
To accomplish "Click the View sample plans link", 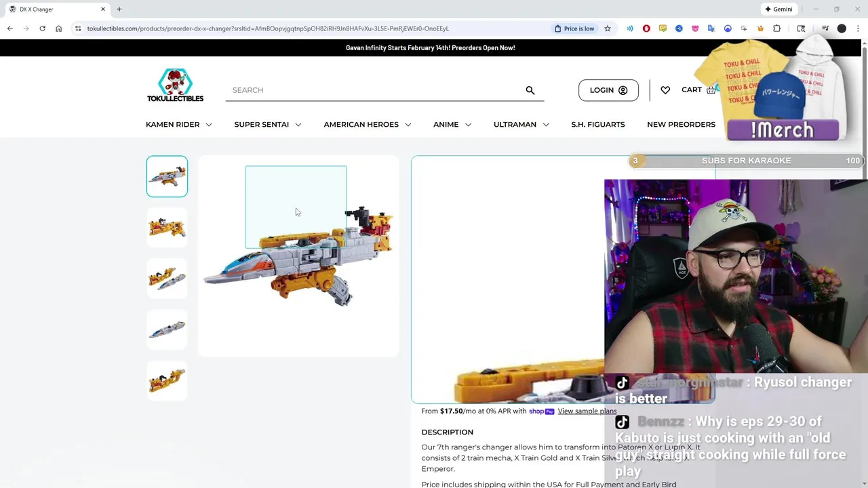I will (x=587, y=411).
